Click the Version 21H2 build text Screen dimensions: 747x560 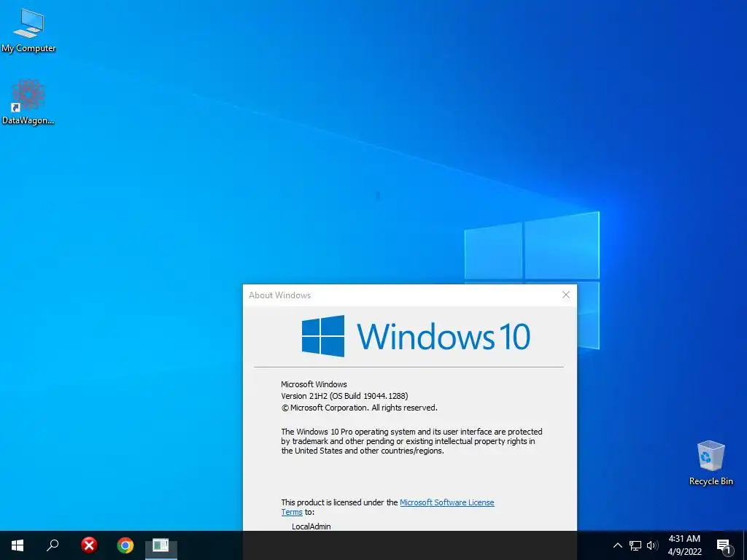(344, 396)
